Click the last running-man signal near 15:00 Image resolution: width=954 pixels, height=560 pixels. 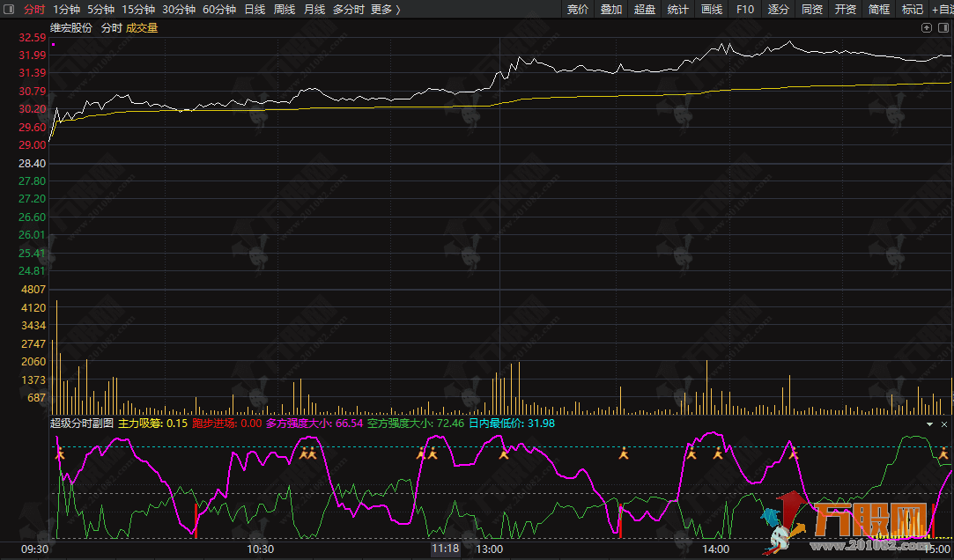943,454
